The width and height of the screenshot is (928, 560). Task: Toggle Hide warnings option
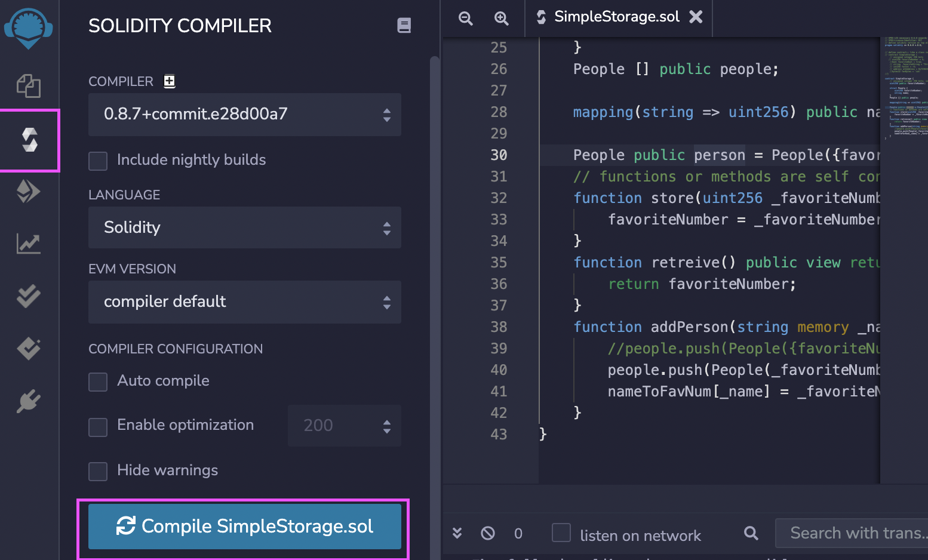[x=97, y=472]
